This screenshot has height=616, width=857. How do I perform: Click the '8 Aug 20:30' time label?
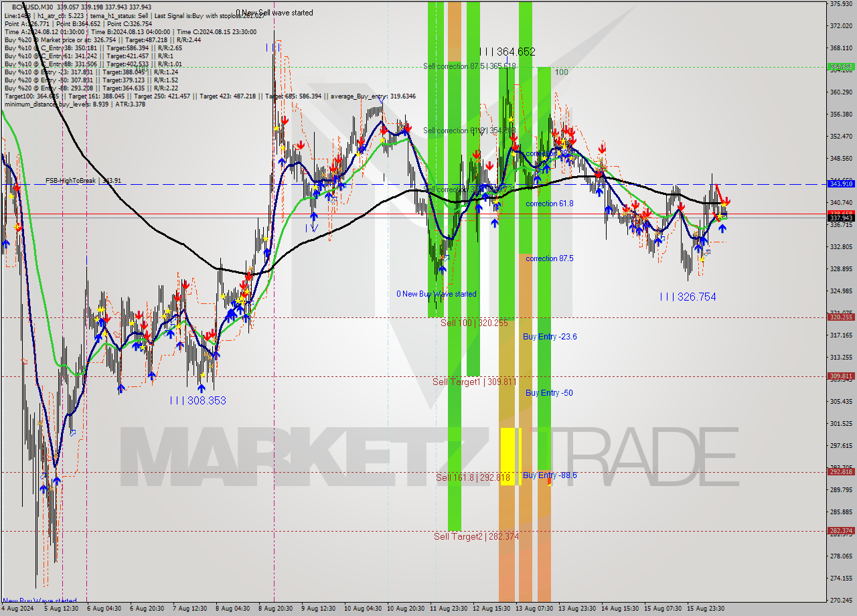coord(276,609)
